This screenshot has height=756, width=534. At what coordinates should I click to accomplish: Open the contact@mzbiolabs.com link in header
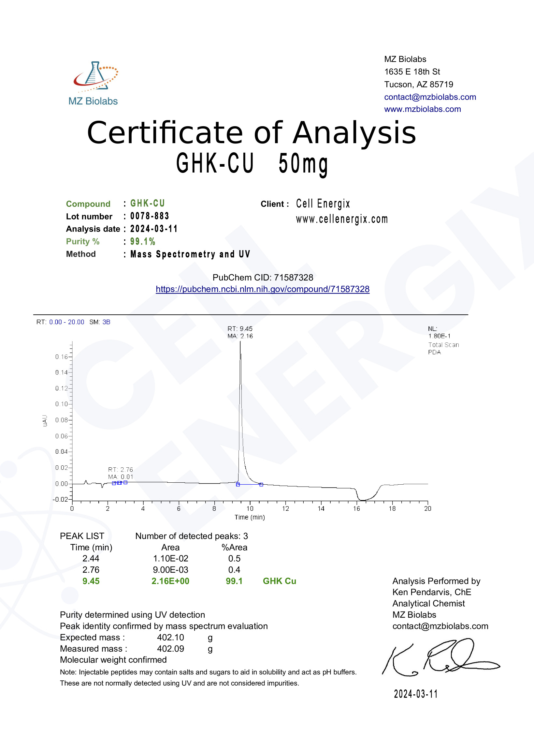pyautogui.click(x=430, y=97)
